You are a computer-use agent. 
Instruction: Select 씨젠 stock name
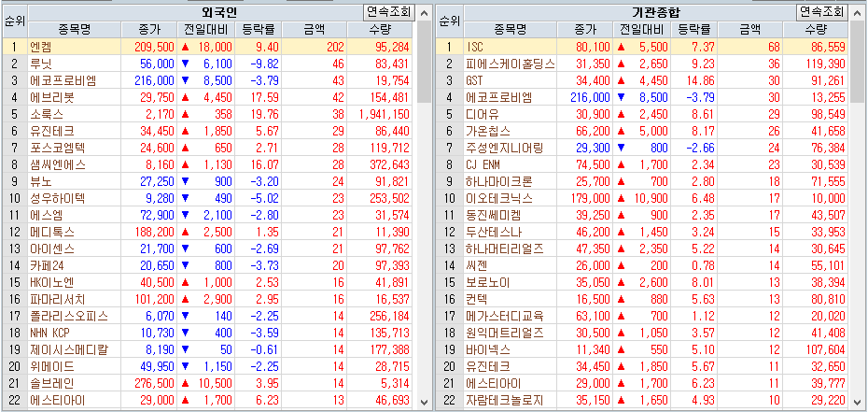tap(477, 266)
